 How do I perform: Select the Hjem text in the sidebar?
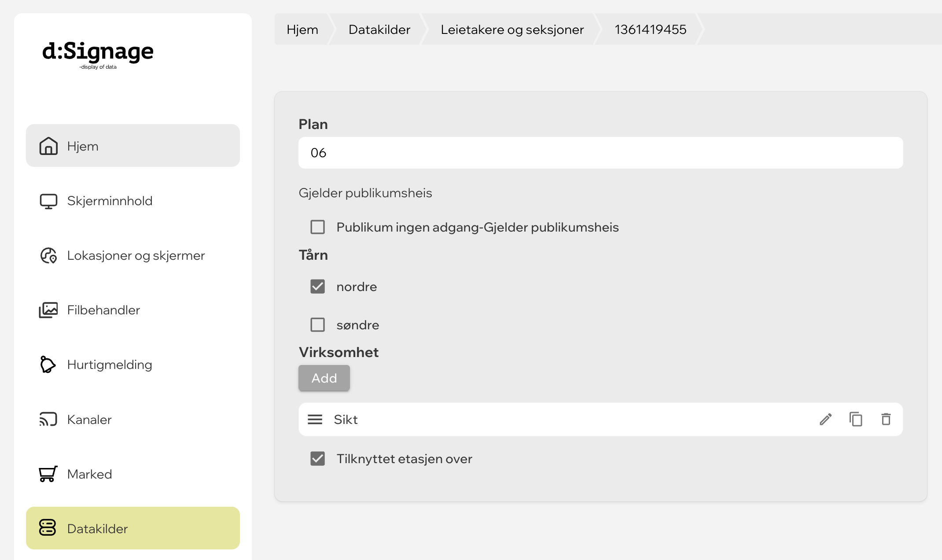(83, 146)
